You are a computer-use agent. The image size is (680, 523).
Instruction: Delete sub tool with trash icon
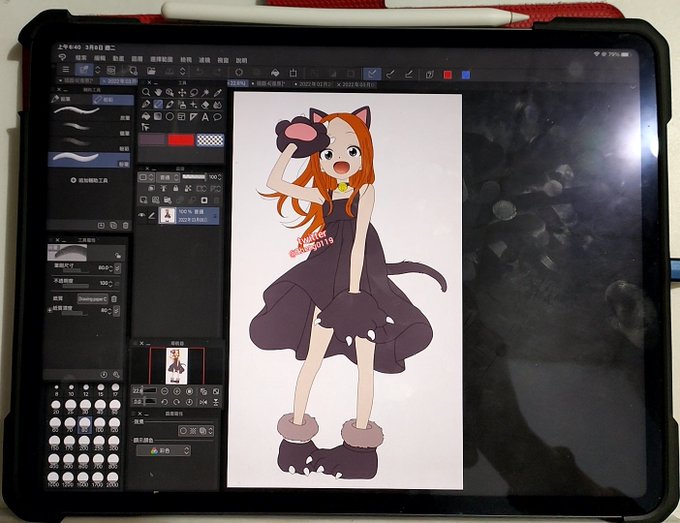point(126,226)
